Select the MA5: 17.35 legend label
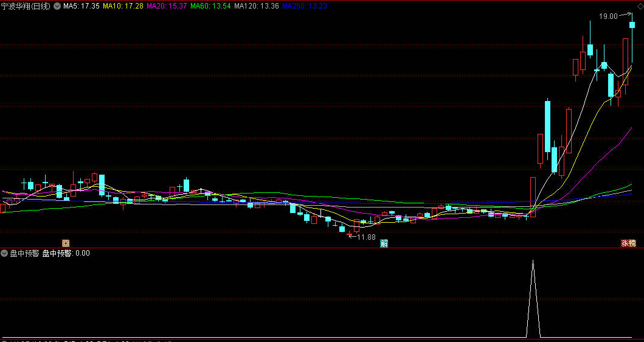 pos(81,6)
